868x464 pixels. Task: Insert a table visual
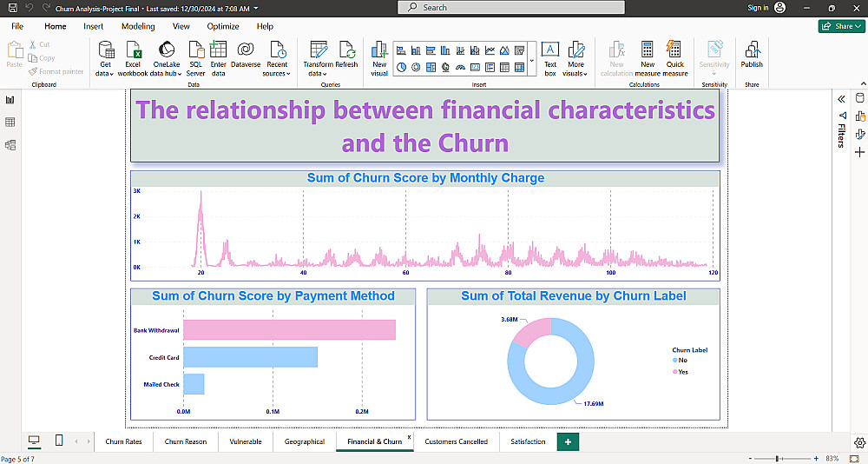504,67
